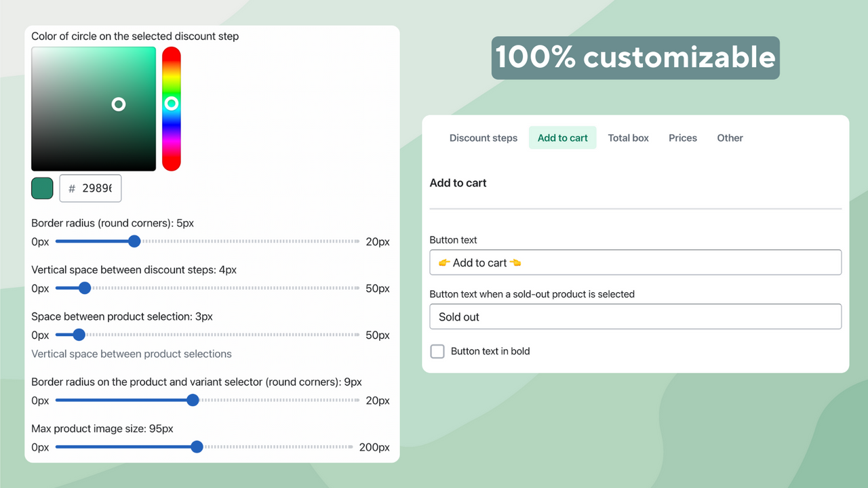Switch to the Other tab
Image resolution: width=868 pixels, height=488 pixels.
730,138
